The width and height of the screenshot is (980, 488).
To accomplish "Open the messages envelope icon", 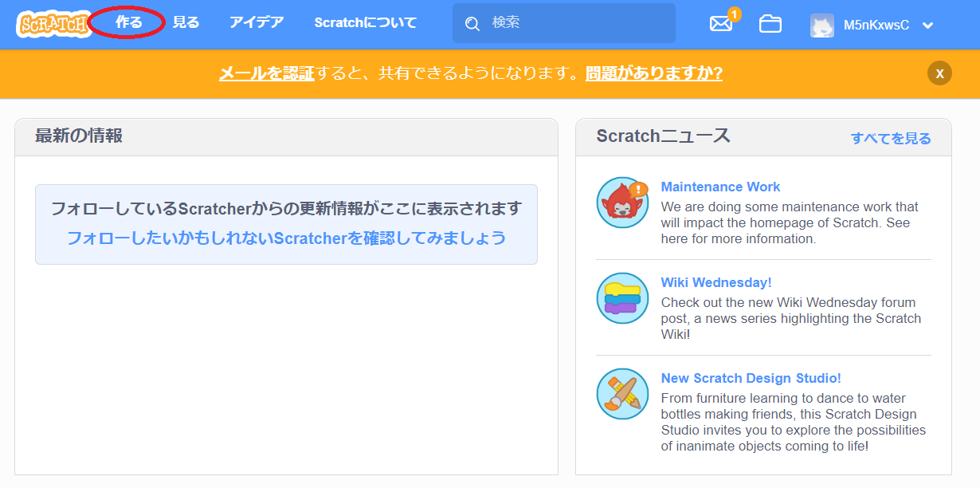I will (721, 24).
